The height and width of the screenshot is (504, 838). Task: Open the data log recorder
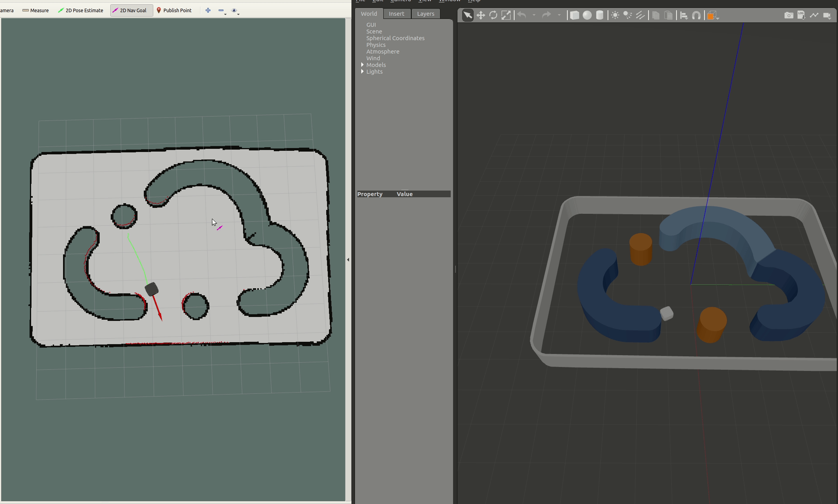[801, 15]
